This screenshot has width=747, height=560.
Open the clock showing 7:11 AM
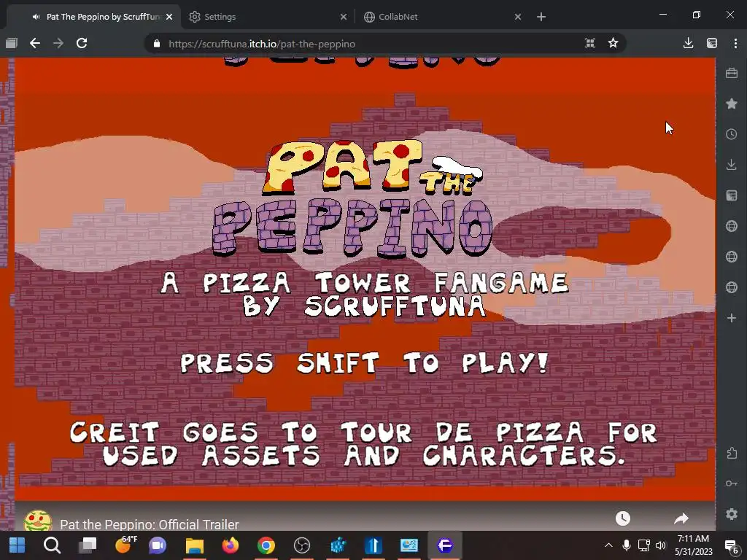click(x=694, y=545)
